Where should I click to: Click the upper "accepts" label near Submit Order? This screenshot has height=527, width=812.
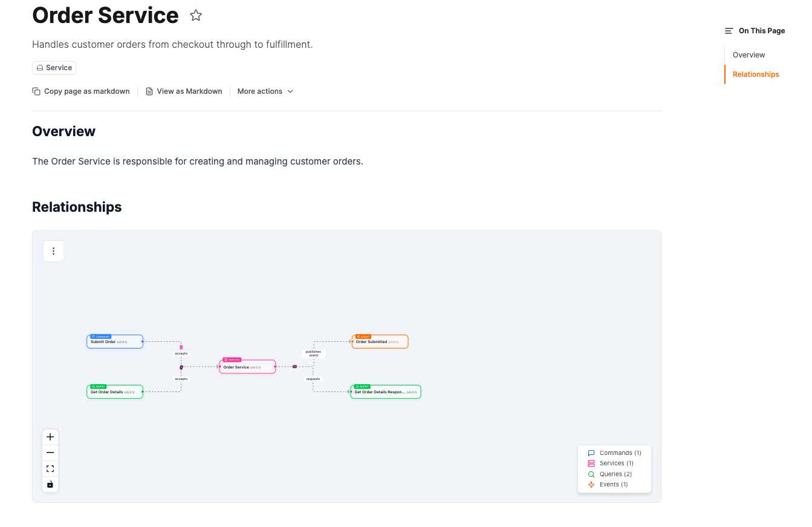click(x=181, y=353)
